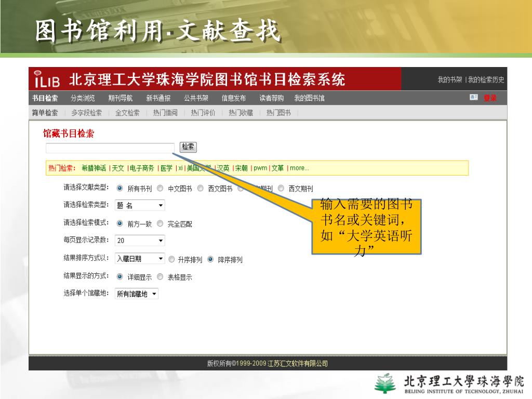Screen dimensions: 532x399
Task: Click the catalog search text box
Action: (x=110, y=148)
